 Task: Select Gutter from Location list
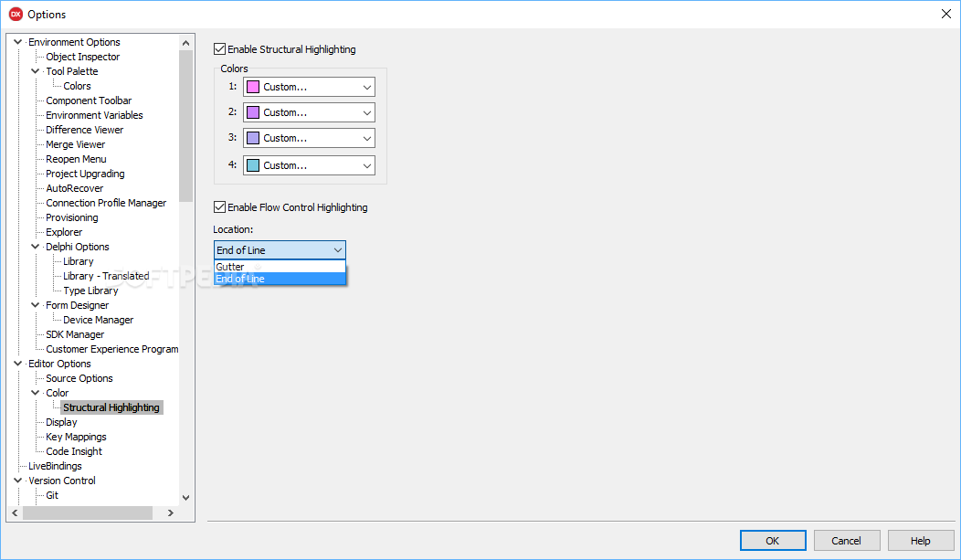tap(280, 267)
